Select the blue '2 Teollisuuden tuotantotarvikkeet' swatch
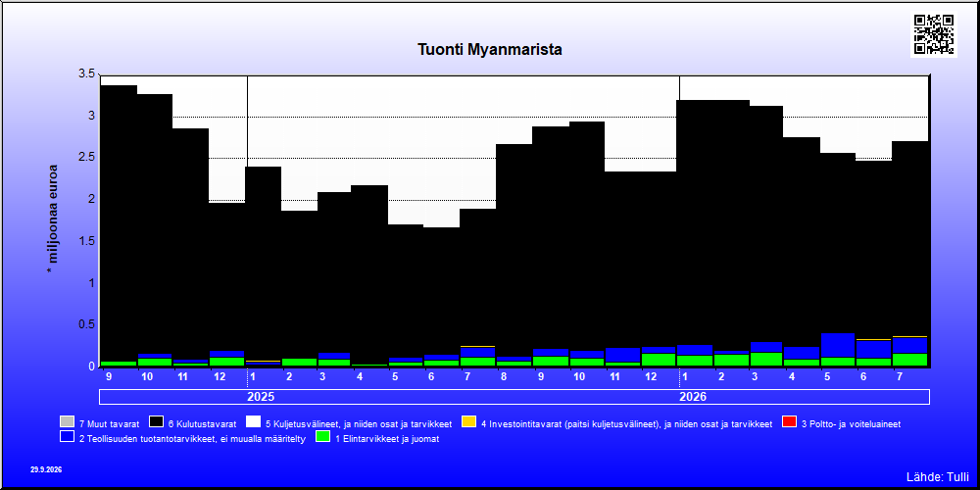The height and width of the screenshot is (490, 980). pyautogui.click(x=67, y=437)
